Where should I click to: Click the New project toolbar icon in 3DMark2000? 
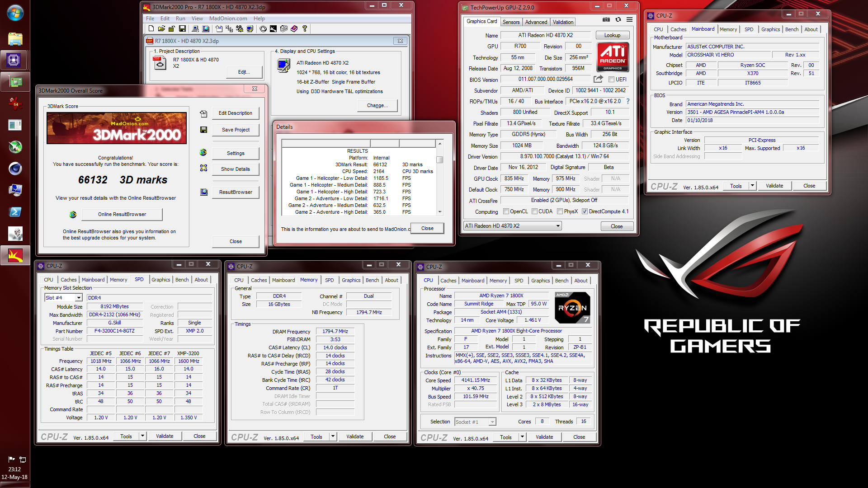point(151,29)
